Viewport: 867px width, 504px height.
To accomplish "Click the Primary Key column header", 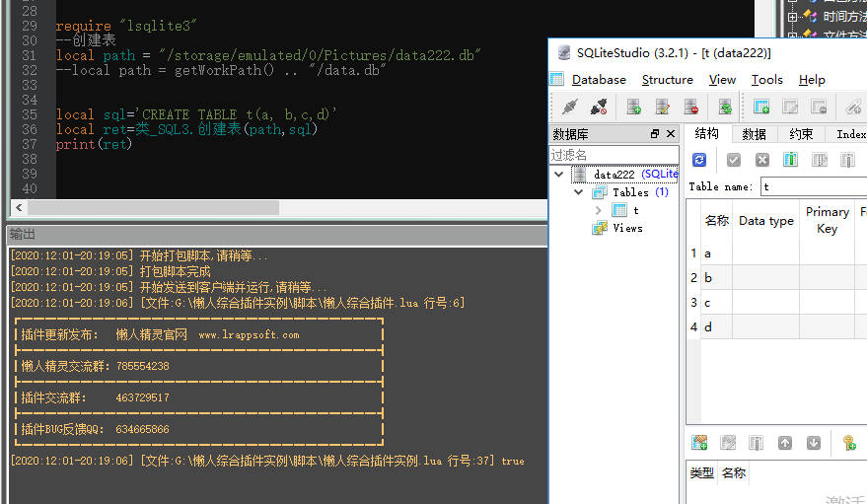I will tap(828, 221).
